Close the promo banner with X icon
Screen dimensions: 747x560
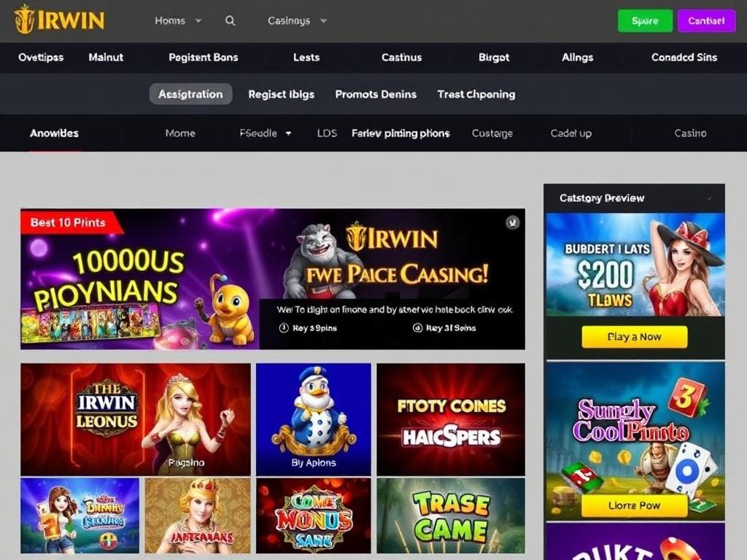[x=513, y=222]
